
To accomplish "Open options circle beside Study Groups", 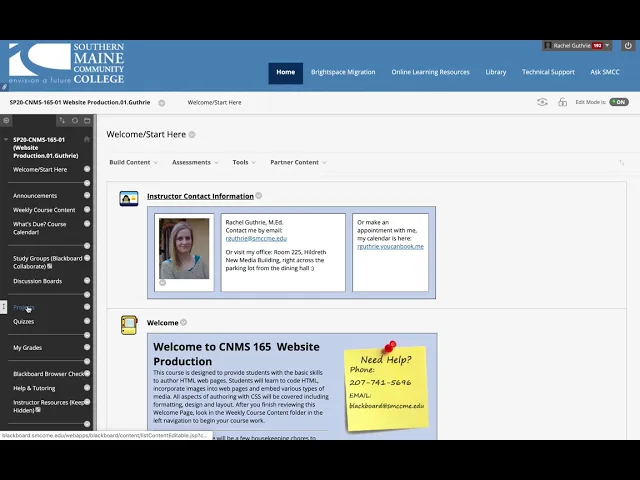I will click(87, 258).
